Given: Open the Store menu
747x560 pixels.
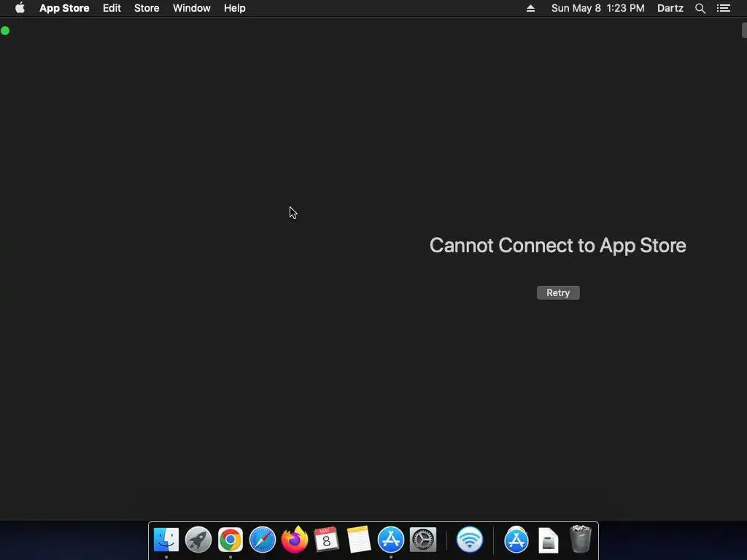Looking at the screenshot, I should click(x=147, y=8).
